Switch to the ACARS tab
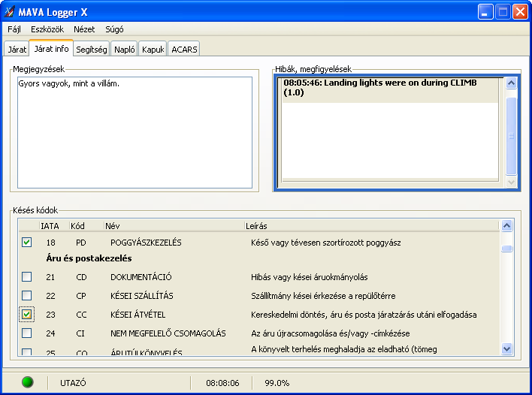 point(184,50)
